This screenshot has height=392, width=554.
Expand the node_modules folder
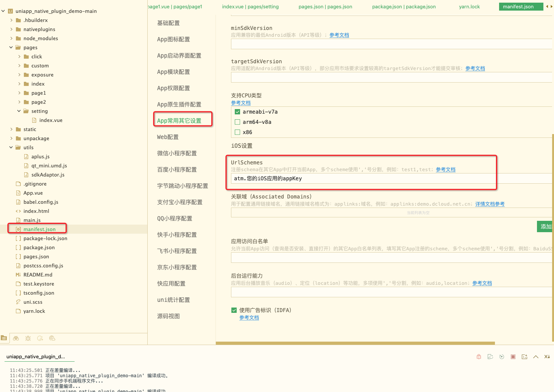pyautogui.click(x=11, y=38)
